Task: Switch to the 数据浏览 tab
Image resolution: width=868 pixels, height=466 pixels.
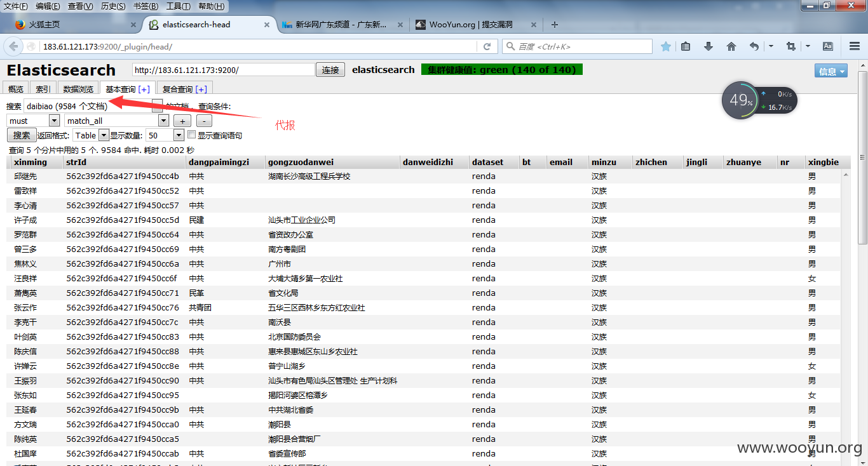Action: click(78, 89)
